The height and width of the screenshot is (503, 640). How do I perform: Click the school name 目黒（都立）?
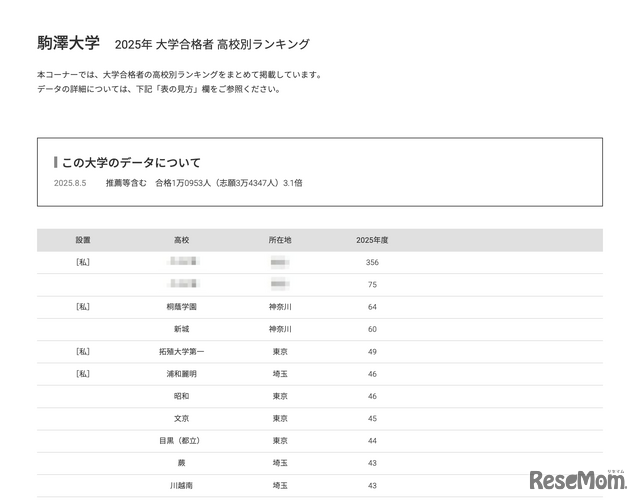coord(180,441)
